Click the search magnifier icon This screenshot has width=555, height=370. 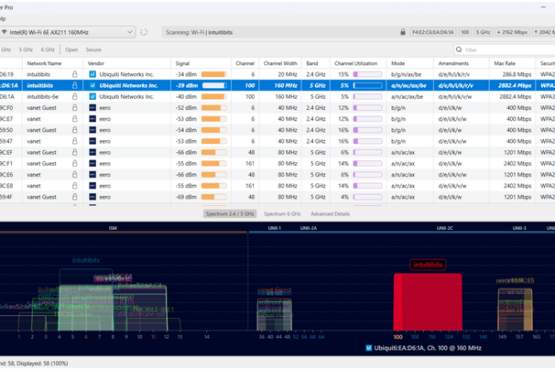(459, 50)
